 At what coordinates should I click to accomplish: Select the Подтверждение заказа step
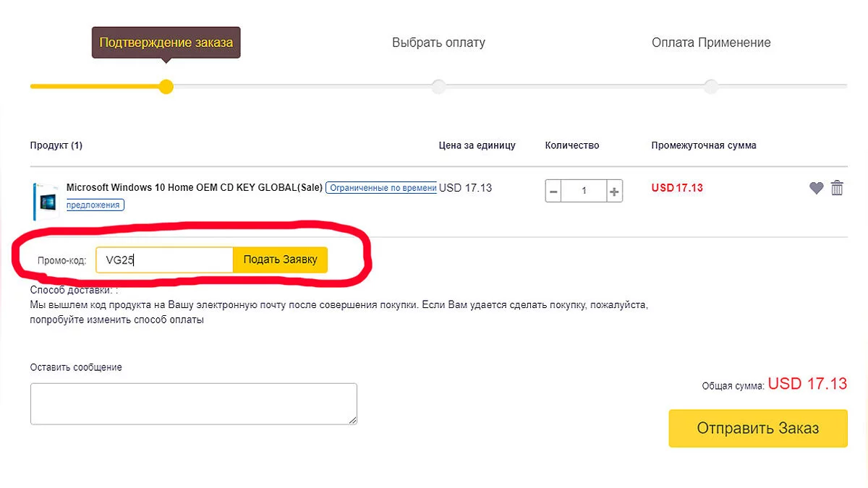(166, 43)
